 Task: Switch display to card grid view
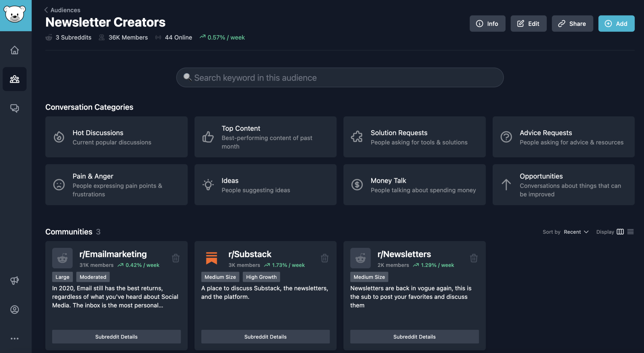(620, 232)
